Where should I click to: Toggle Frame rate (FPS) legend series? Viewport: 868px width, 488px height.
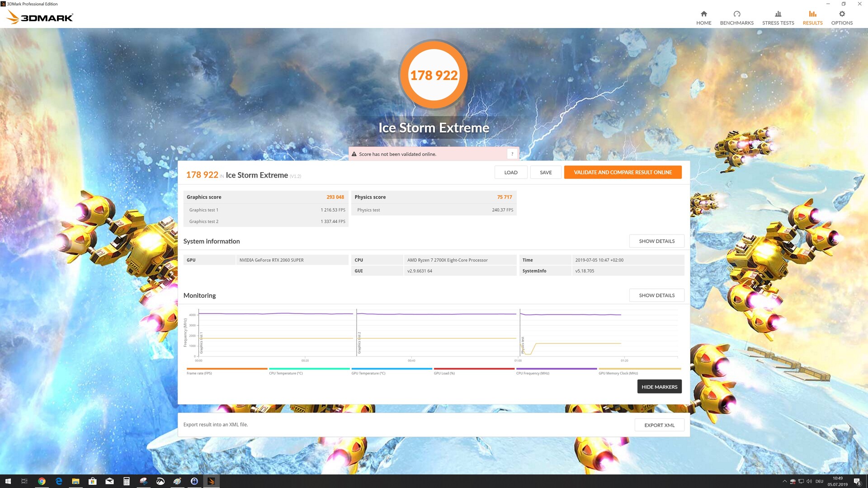[x=199, y=373]
